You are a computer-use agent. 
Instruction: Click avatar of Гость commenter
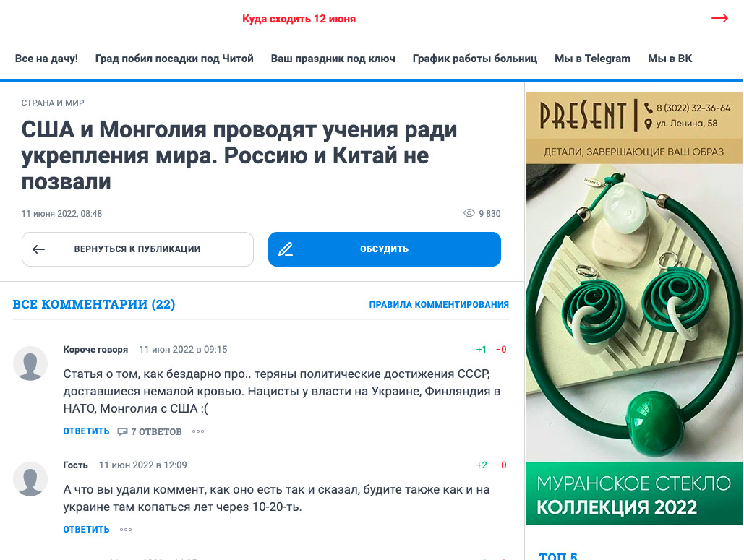(x=30, y=479)
